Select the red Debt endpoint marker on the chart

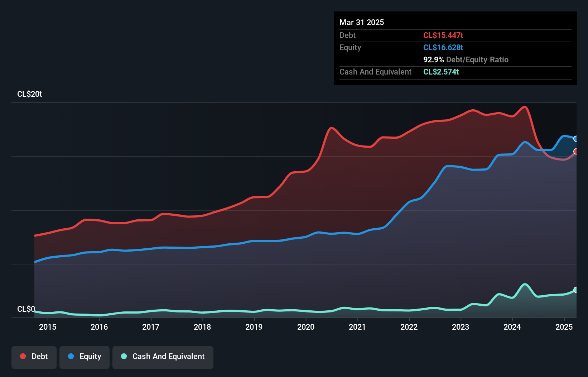point(575,152)
